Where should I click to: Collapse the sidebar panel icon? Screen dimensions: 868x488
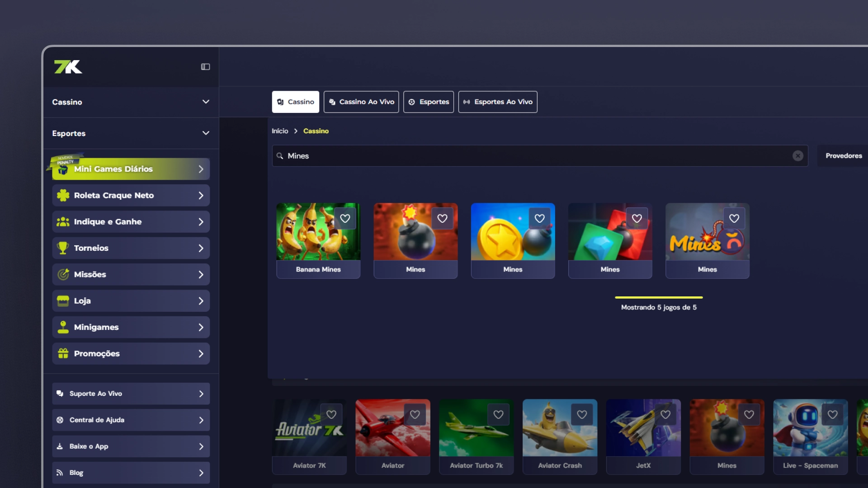[x=205, y=67]
